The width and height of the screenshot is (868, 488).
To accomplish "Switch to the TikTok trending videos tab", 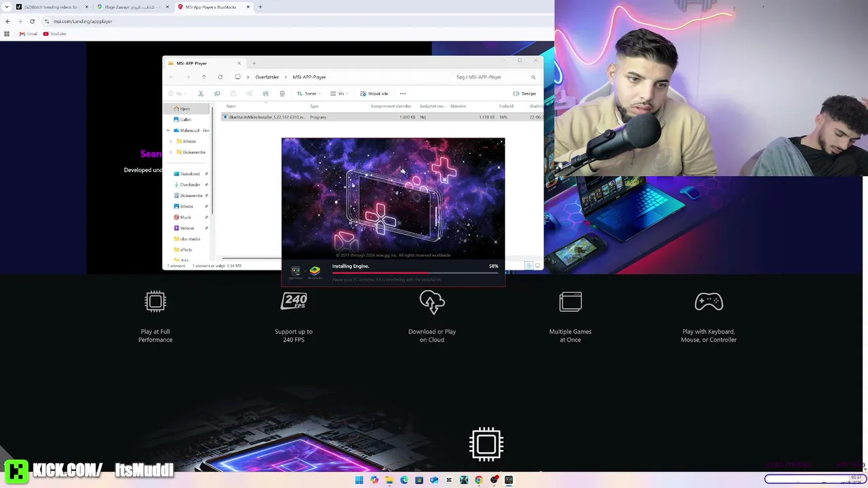I will (52, 7).
